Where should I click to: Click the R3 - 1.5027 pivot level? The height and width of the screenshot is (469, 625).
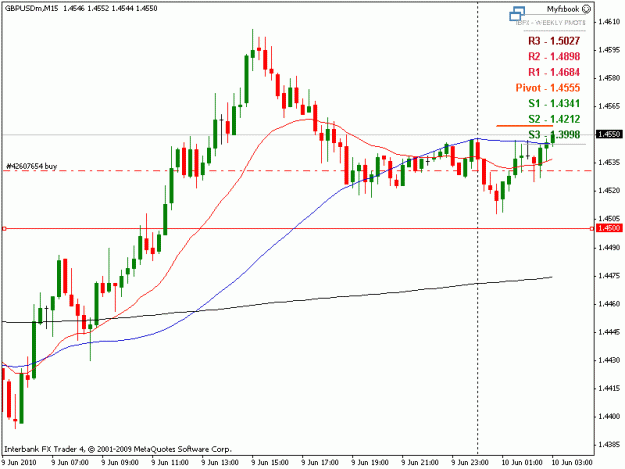554,41
